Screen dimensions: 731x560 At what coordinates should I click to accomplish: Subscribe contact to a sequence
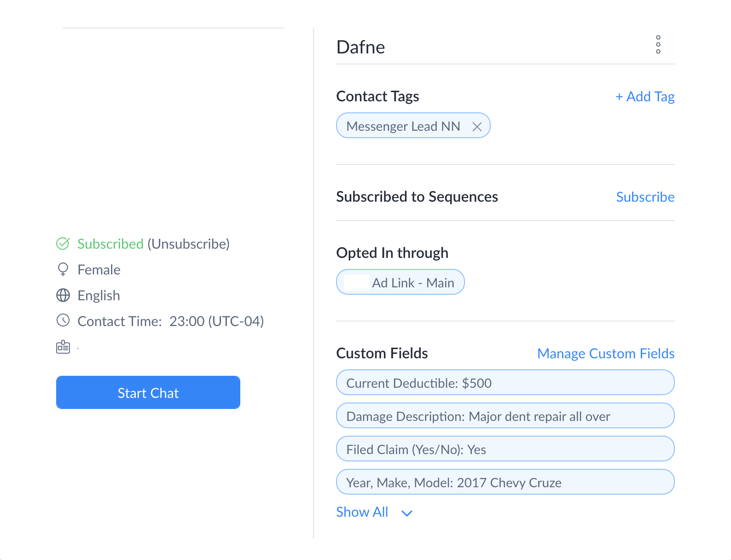click(645, 197)
